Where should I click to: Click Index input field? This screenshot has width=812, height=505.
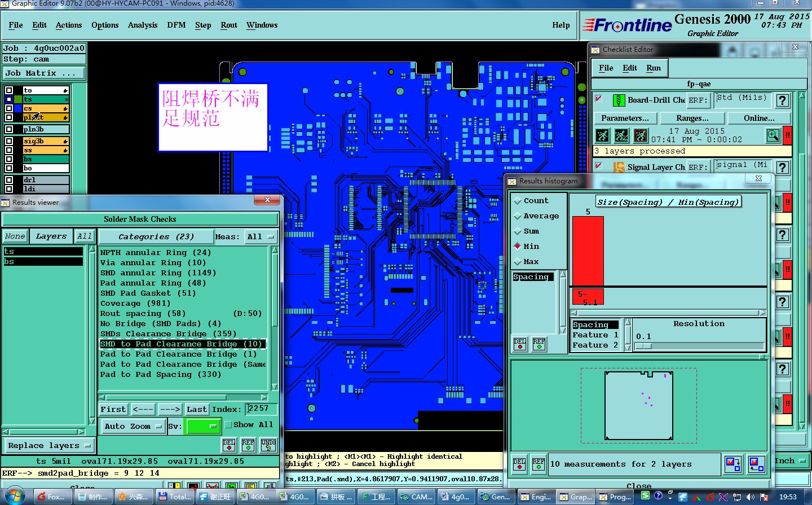click(262, 409)
